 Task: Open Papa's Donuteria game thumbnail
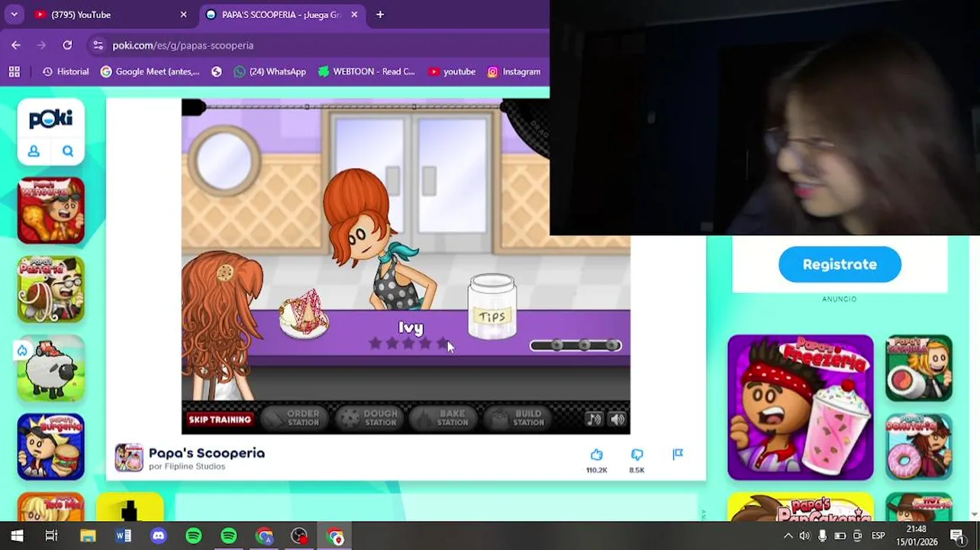pos(919,447)
